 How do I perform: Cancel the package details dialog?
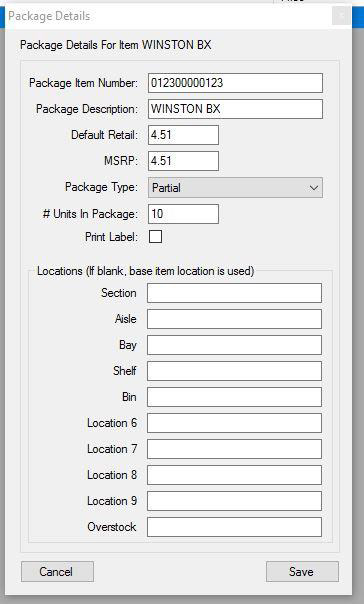click(x=57, y=572)
